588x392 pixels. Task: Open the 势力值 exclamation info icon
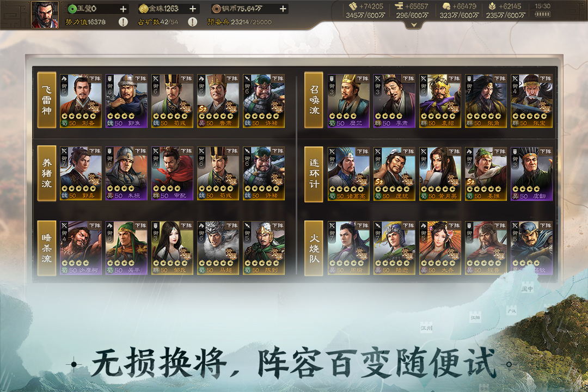122,22
